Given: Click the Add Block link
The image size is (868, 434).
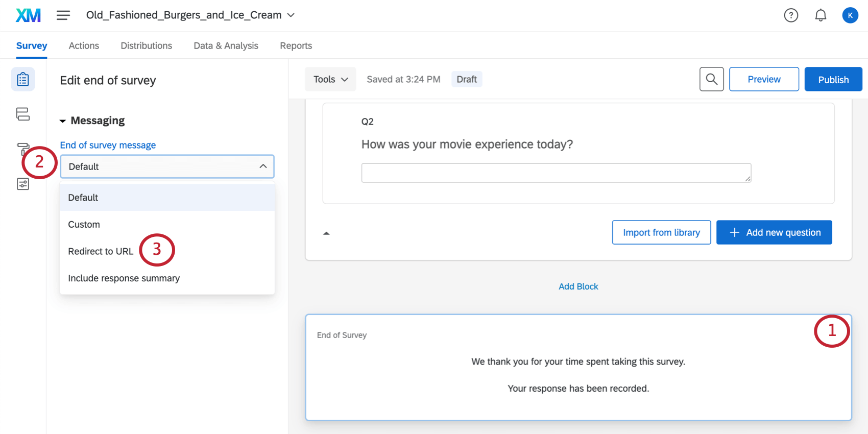Looking at the screenshot, I should click(x=578, y=286).
